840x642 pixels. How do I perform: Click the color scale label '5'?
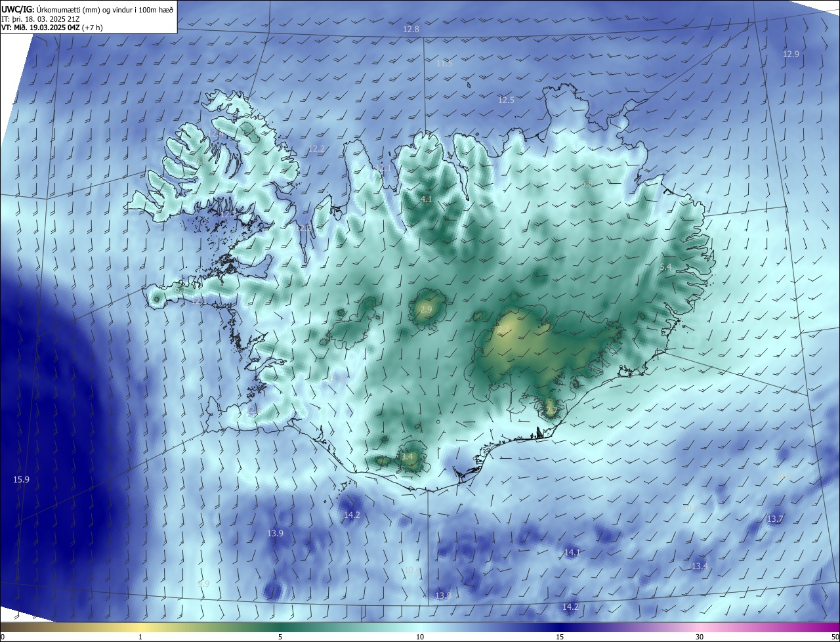pos(280,637)
